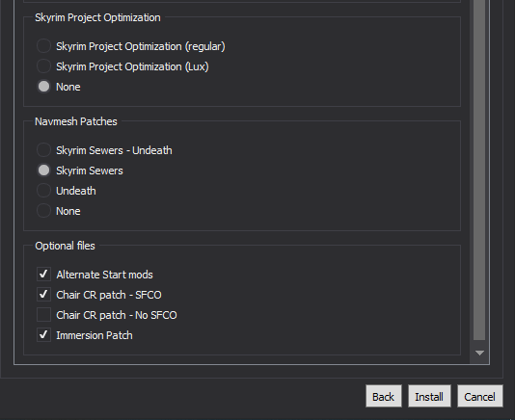Click the Alternate Start mods label
Viewport: 515px width, 420px height.
pyautogui.click(x=104, y=275)
